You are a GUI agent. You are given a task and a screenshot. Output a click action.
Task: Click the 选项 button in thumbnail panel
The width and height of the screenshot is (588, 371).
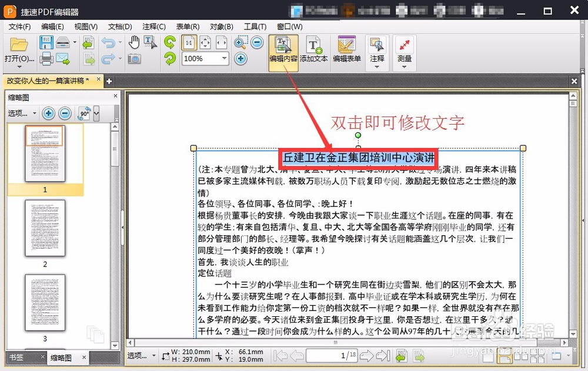click(x=18, y=113)
